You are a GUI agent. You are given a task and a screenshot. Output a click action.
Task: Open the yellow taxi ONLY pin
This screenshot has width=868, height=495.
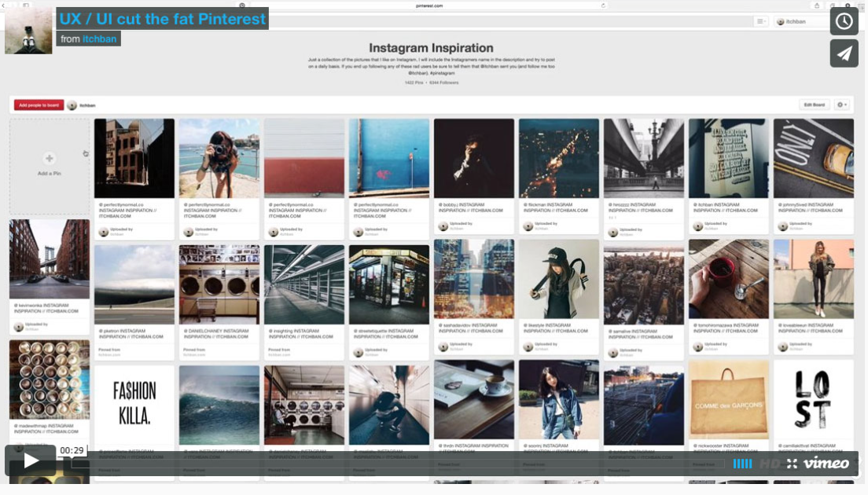813,158
